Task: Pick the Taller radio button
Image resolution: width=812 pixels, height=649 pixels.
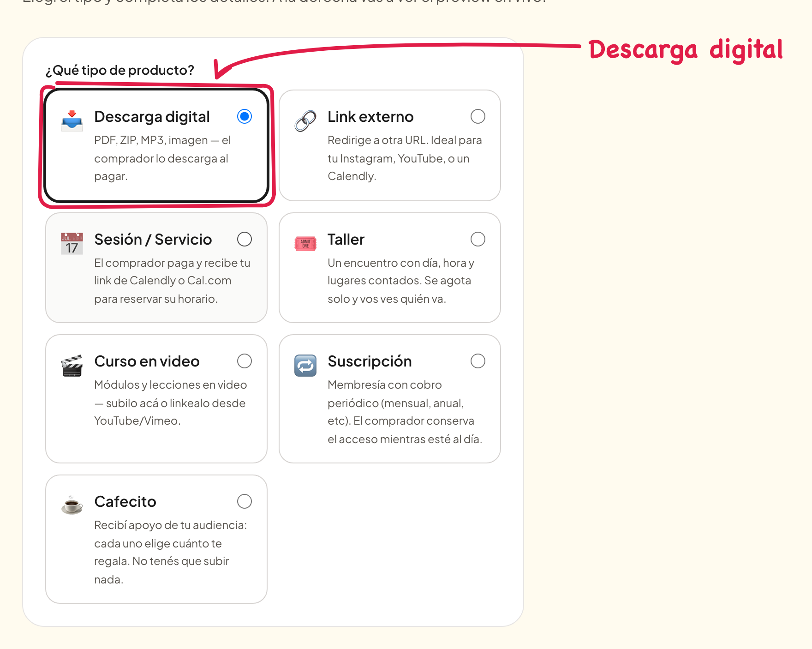Action: pyautogui.click(x=478, y=239)
